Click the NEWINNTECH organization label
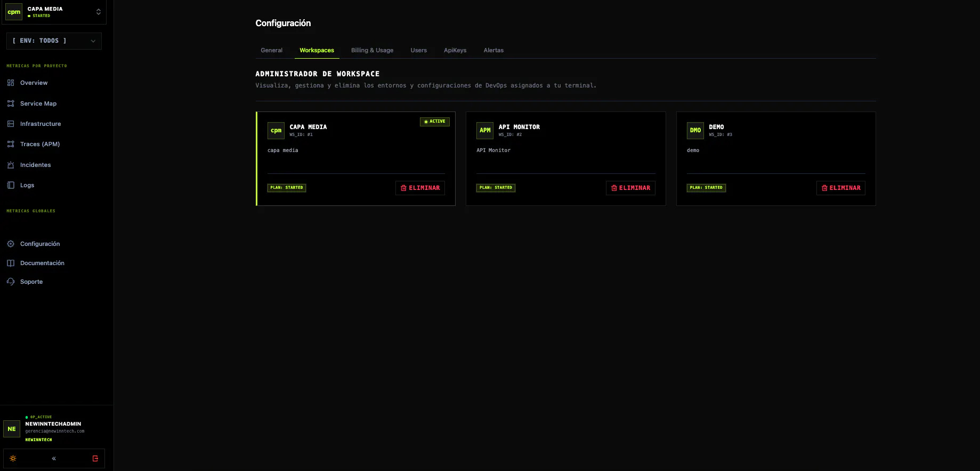 39,440
